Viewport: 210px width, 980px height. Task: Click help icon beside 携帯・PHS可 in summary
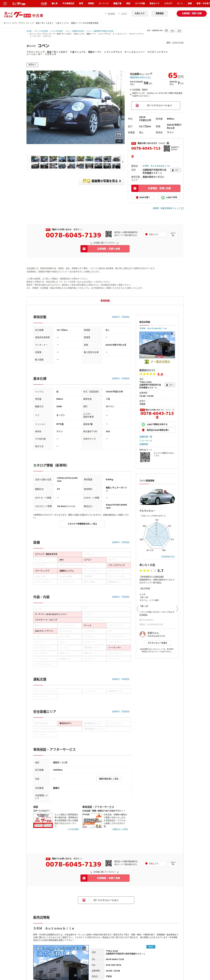168,143
